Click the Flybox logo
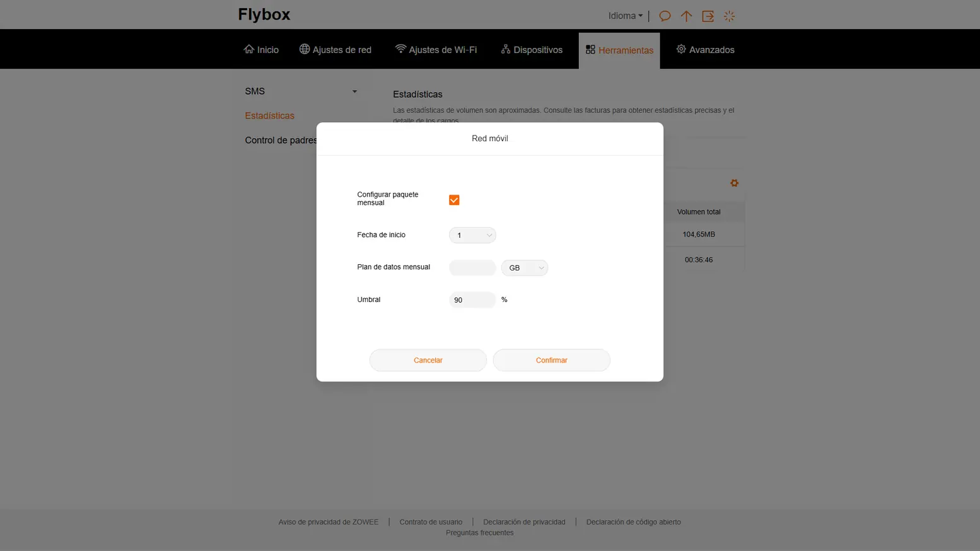Viewport: 980px width, 551px height. tap(264, 14)
